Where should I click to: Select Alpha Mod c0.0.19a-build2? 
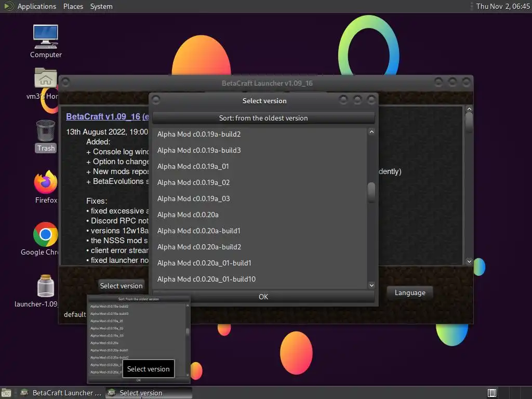(x=260, y=135)
